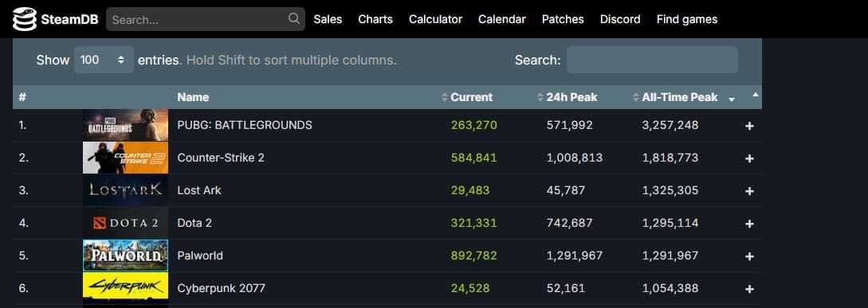This screenshot has height=308, width=868.
Task: Focus the top SteamDB search field
Action: coord(206,19)
